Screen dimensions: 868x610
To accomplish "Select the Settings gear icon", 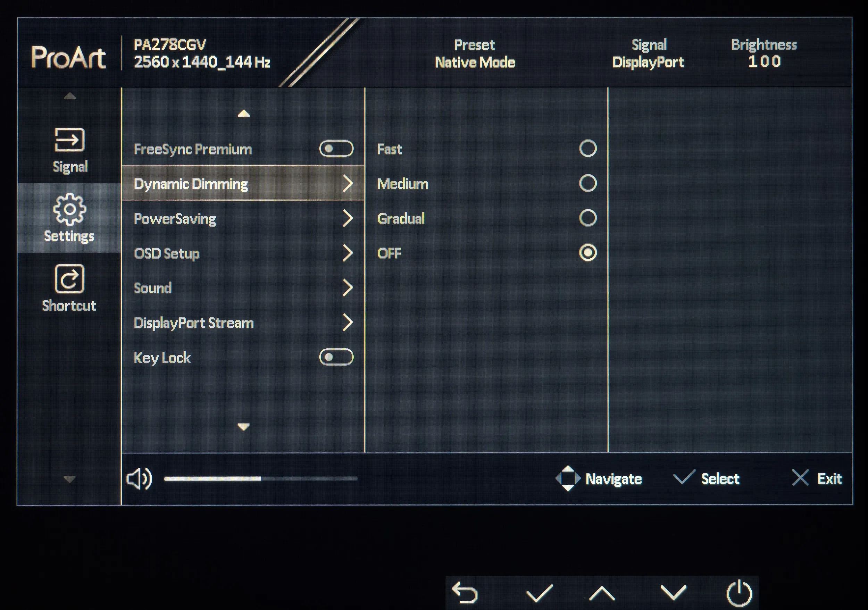I will 69,209.
